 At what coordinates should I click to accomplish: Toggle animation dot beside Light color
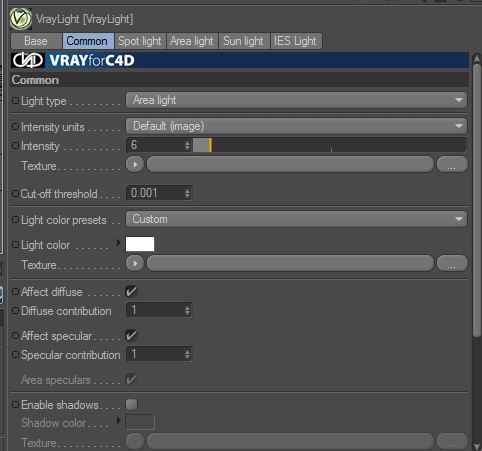click(x=15, y=244)
